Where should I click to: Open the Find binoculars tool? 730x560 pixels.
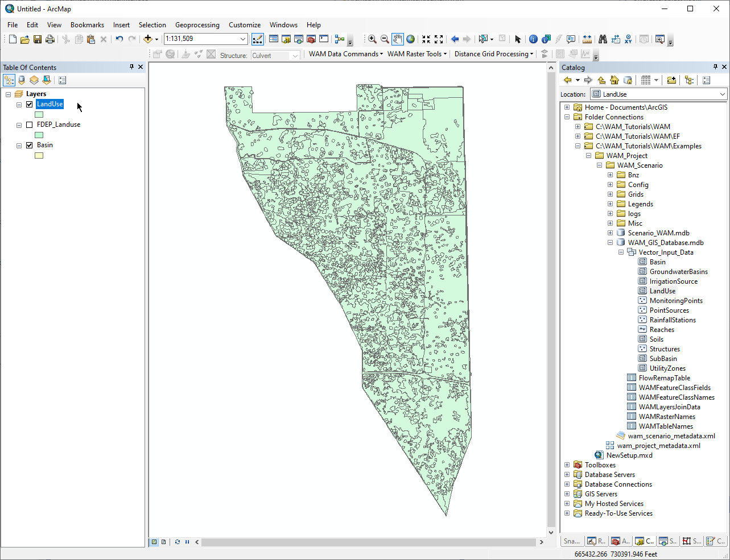(x=603, y=39)
